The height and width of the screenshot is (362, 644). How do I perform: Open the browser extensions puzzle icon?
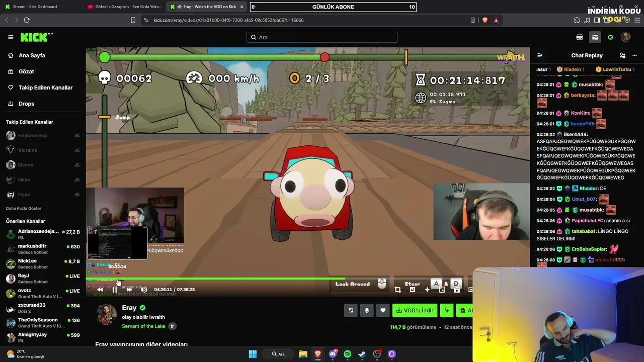(577, 20)
